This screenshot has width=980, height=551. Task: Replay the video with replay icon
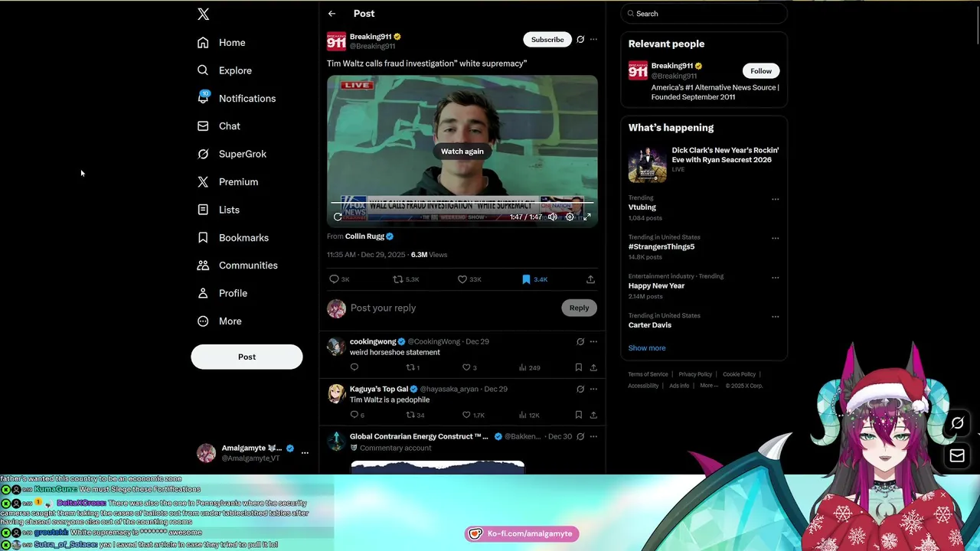(338, 217)
